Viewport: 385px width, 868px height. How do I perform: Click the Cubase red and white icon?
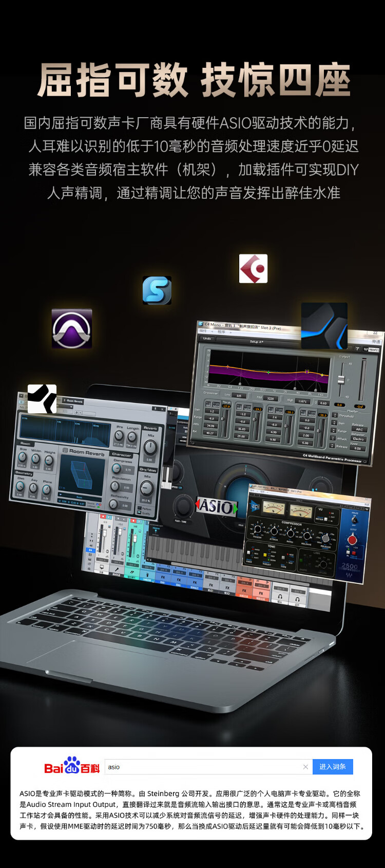point(253,268)
